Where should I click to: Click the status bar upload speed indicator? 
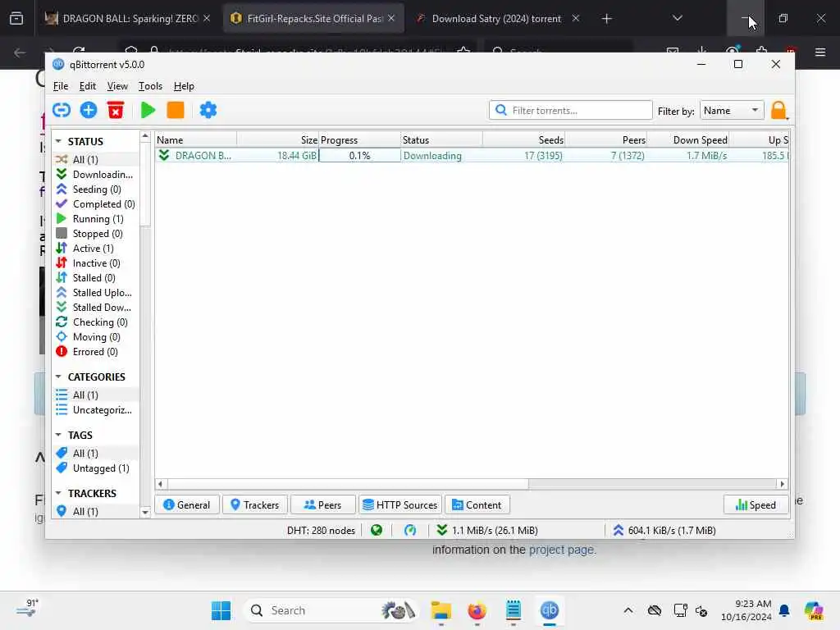pos(663,531)
